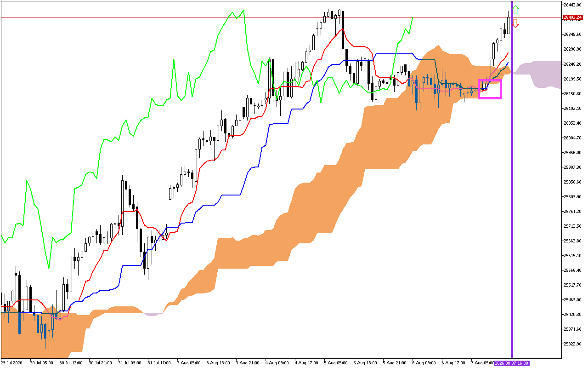Click price level 25907.30 on the scale
588x368 pixels.
[572, 167]
